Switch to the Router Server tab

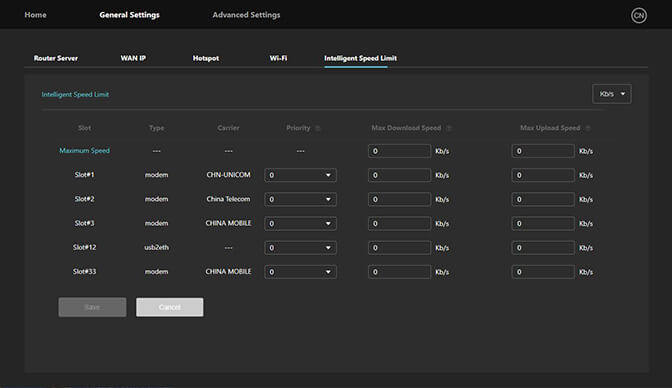coord(56,58)
